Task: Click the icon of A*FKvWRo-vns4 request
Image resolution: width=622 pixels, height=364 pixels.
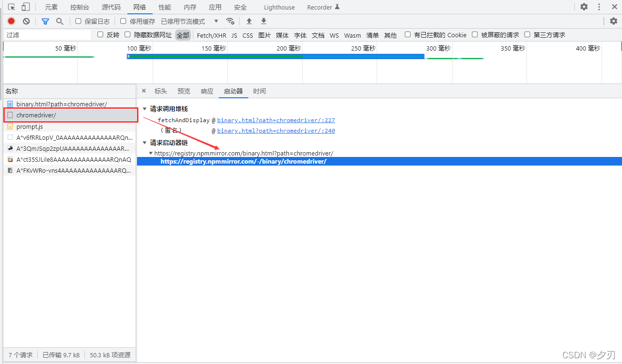Action: pyautogui.click(x=10, y=170)
